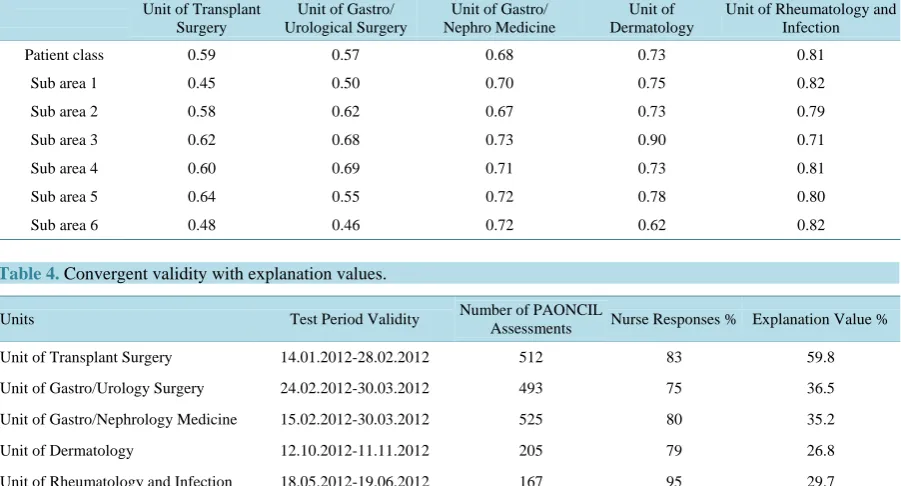Viewport: 901px width, 486px height.
Task: Click the Units header in Table 4
Action: tap(17, 319)
